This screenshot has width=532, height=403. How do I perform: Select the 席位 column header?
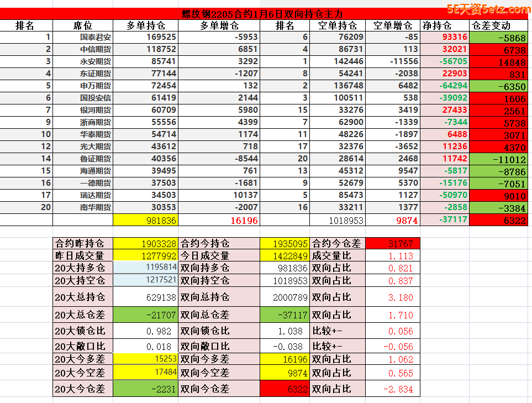(x=82, y=25)
